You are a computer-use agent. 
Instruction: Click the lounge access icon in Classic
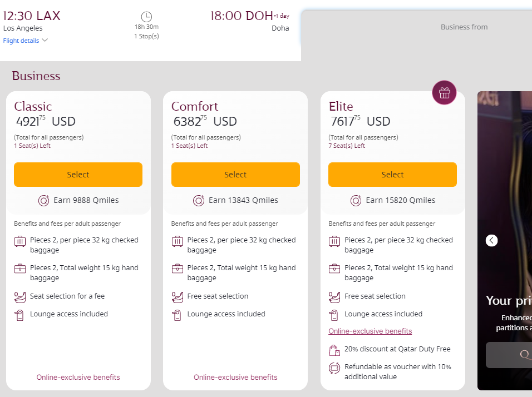click(x=20, y=315)
